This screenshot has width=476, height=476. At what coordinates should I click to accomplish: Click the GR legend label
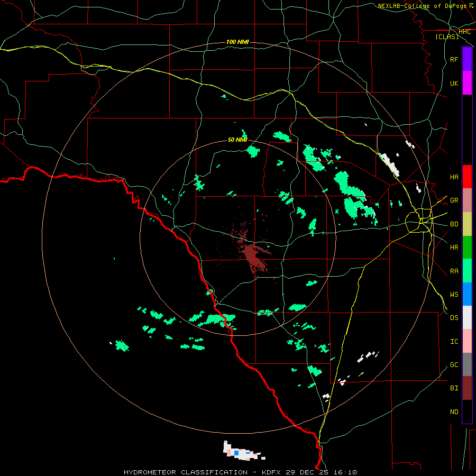point(454,200)
